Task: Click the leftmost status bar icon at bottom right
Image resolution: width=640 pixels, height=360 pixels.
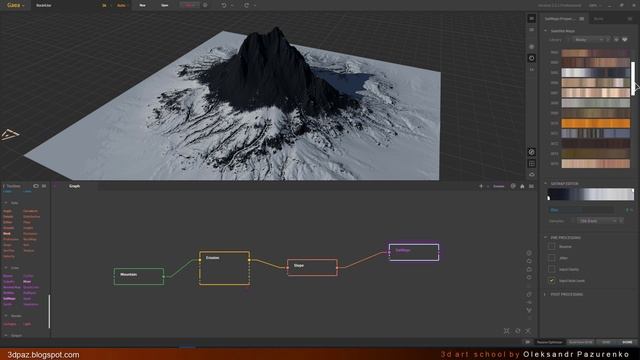Action: pos(527,342)
